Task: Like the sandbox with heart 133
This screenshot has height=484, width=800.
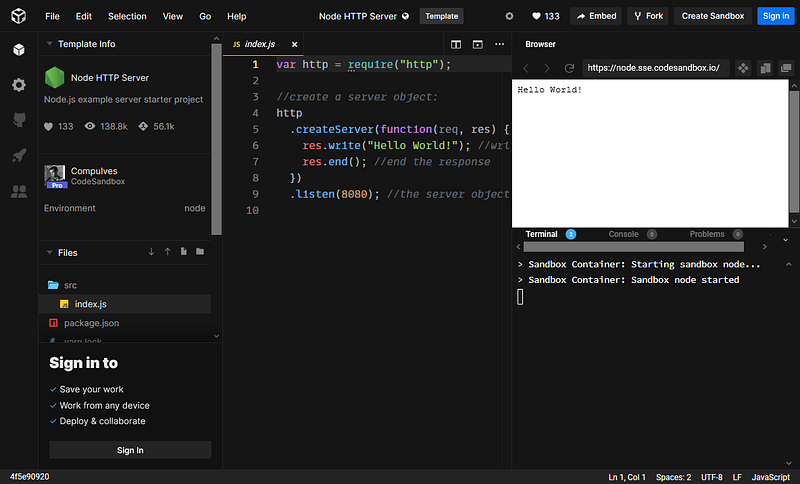Action: [x=545, y=16]
